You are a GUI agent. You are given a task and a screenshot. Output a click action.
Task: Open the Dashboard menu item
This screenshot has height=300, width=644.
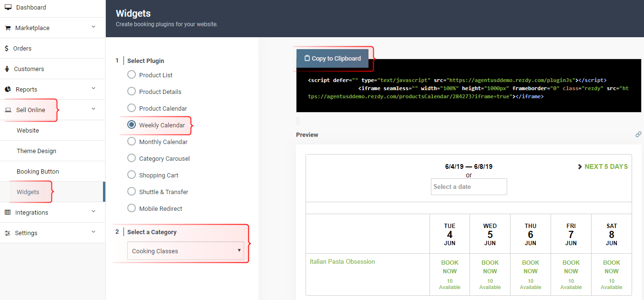point(52,8)
